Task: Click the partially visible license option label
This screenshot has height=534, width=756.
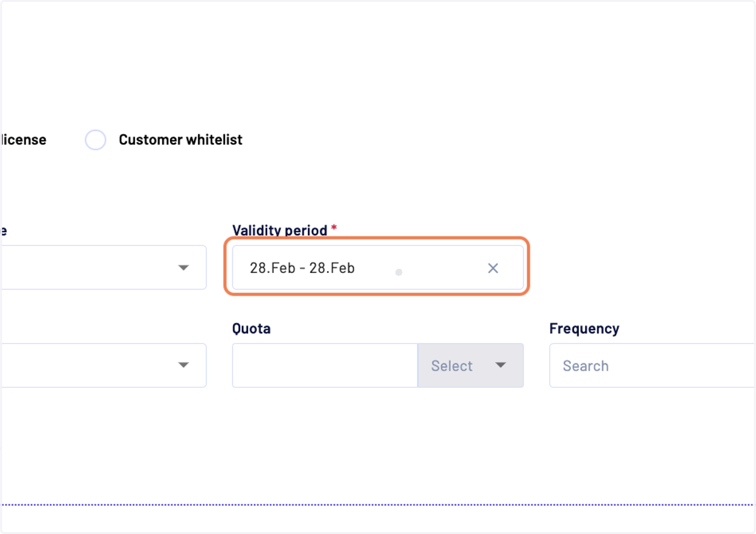Action: click(x=23, y=140)
